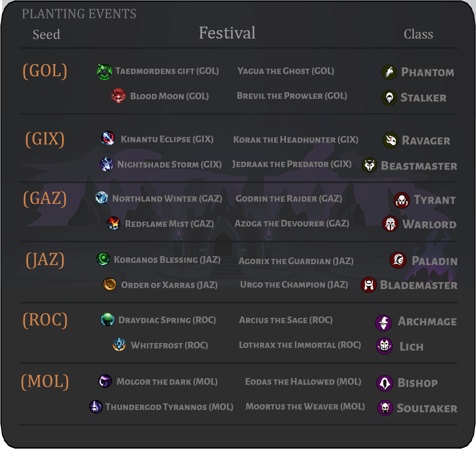Viewport: 476px width, 449px height.
Task: Select the Nightshade Storm icon
Action: click(x=107, y=164)
